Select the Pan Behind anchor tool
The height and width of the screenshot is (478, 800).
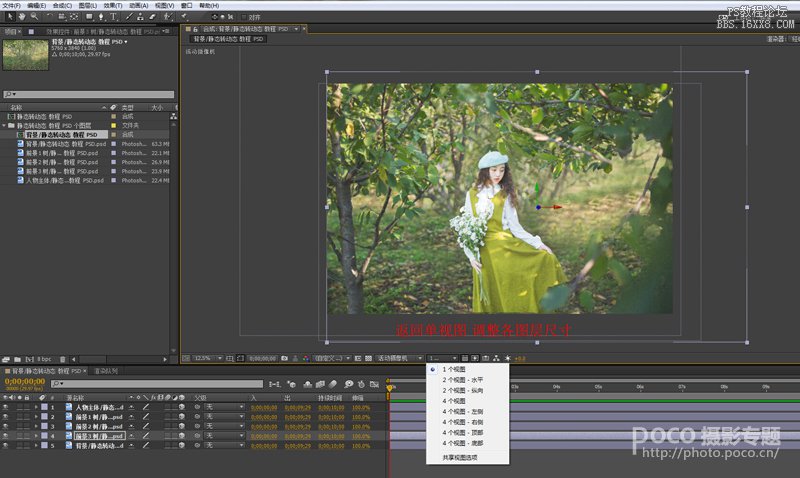tap(74, 17)
